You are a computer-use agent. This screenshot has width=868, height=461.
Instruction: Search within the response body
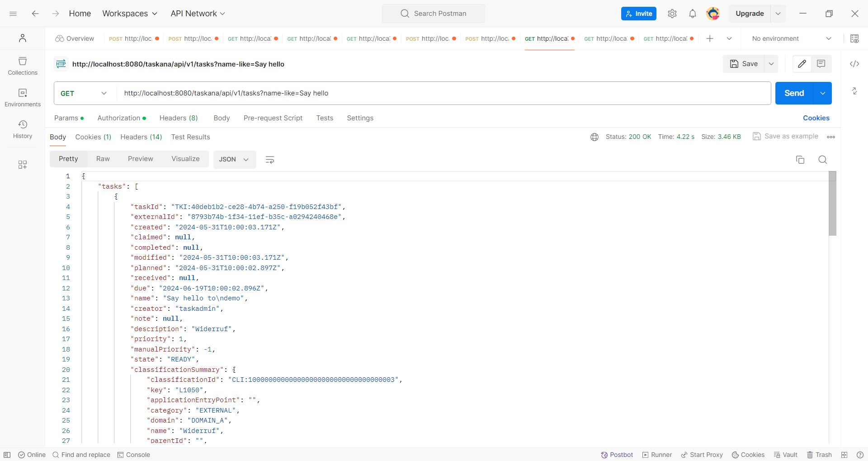point(823,160)
